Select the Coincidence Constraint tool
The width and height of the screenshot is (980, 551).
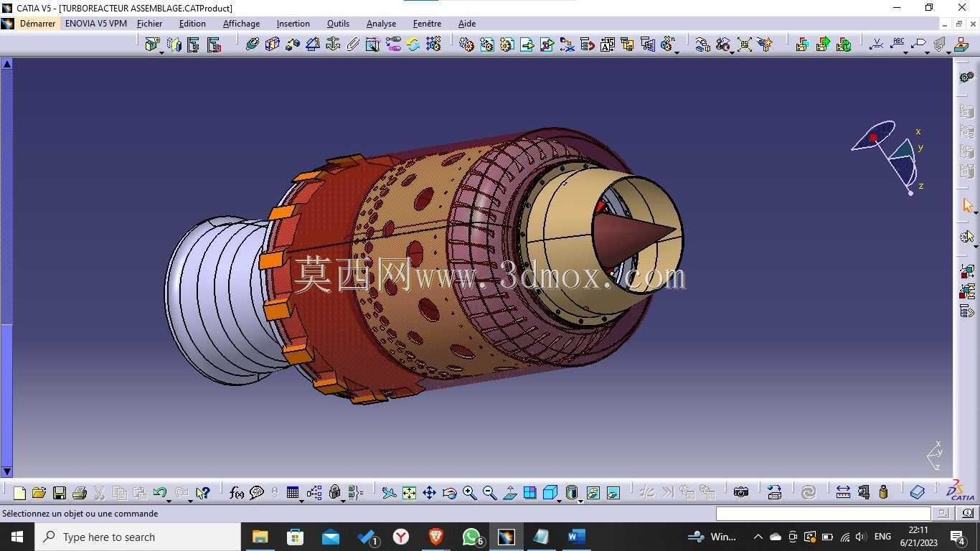pos(252,44)
